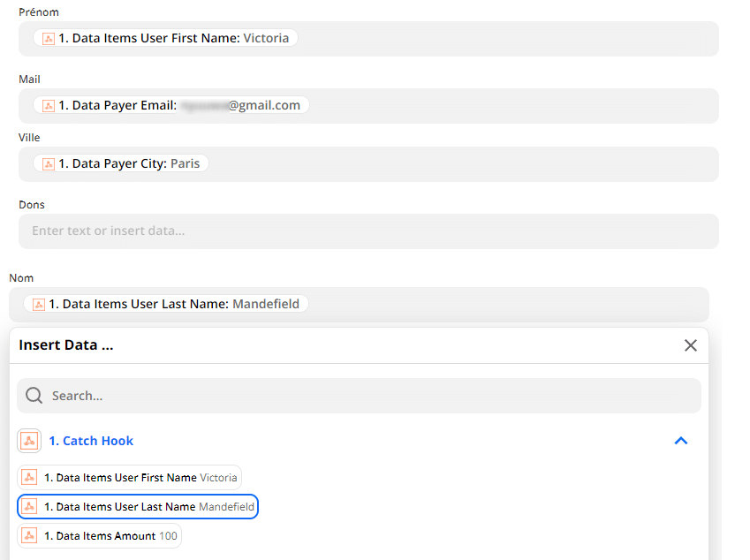Click webhook icon in Data Payer Email pill

[49, 106]
